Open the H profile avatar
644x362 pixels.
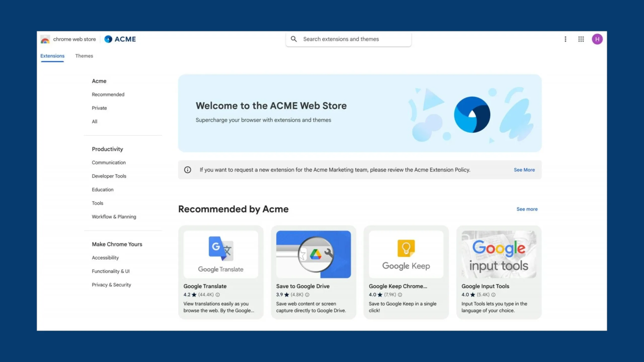pyautogui.click(x=597, y=39)
